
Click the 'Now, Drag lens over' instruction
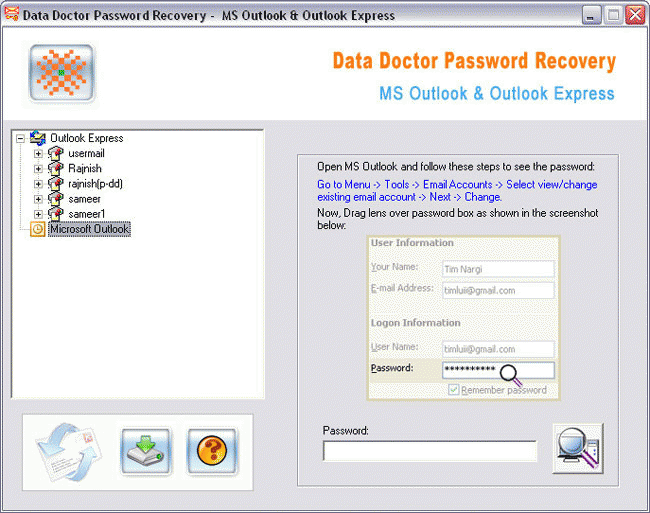pos(458,219)
